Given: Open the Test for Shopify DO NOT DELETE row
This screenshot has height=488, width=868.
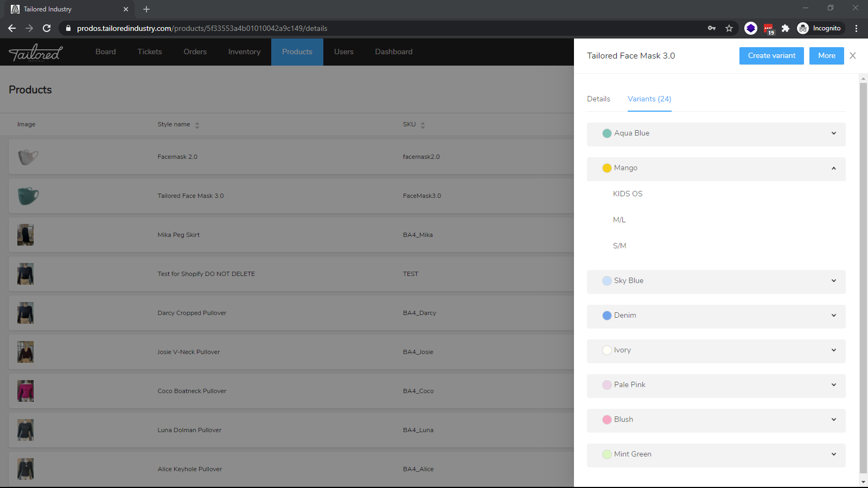Looking at the screenshot, I should 291,274.
